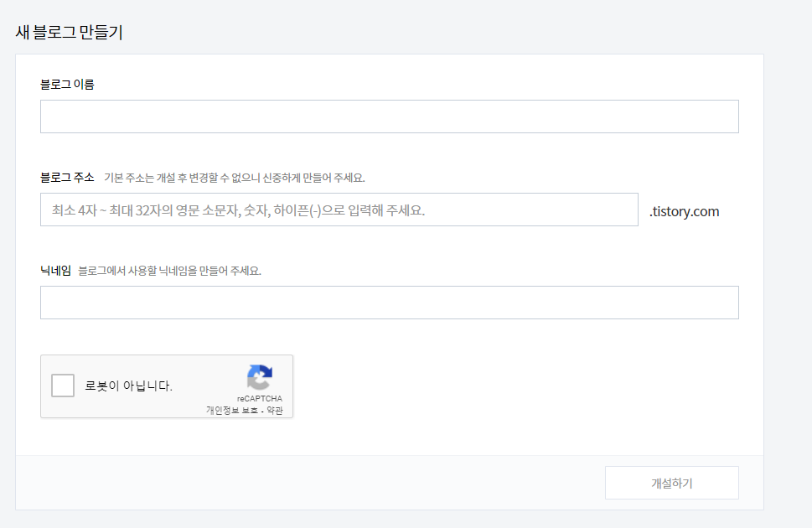The width and height of the screenshot is (812, 528).
Task: Click the 블로그 이름 label
Action: 67,85
